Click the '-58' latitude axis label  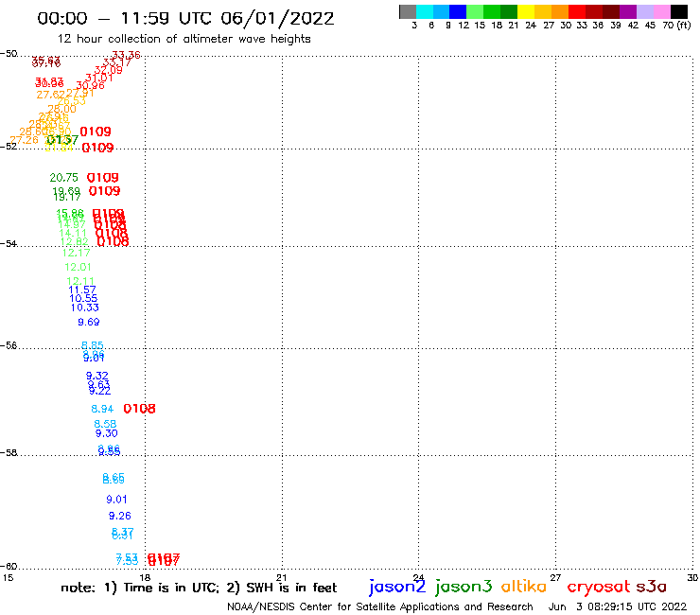tap(9, 452)
